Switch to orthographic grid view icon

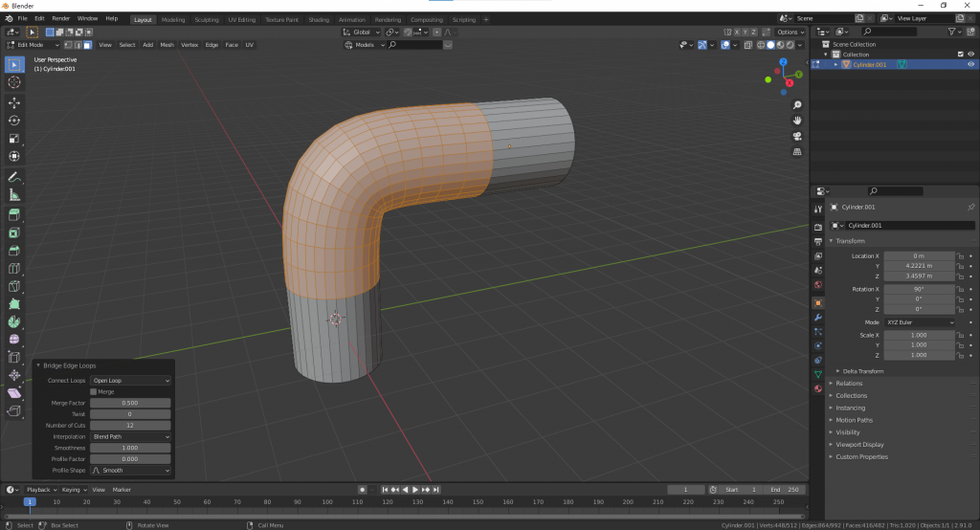tap(797, 152)
